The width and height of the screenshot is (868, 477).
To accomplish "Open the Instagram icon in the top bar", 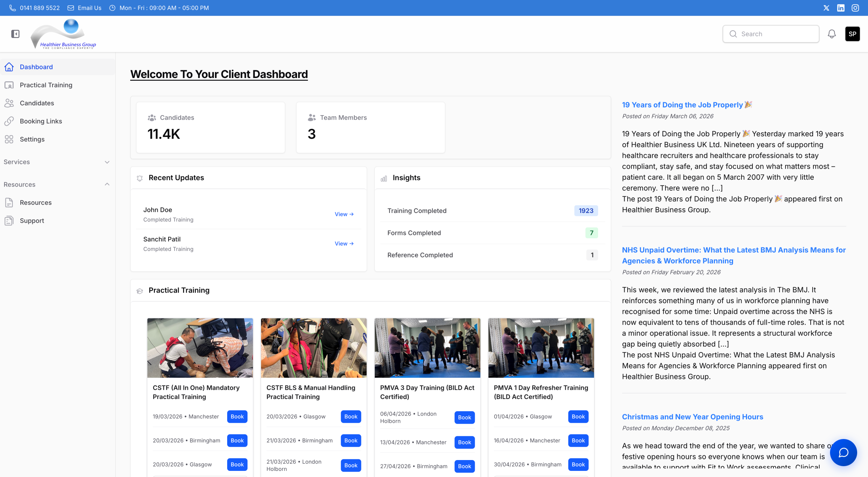I will [856, 8].
